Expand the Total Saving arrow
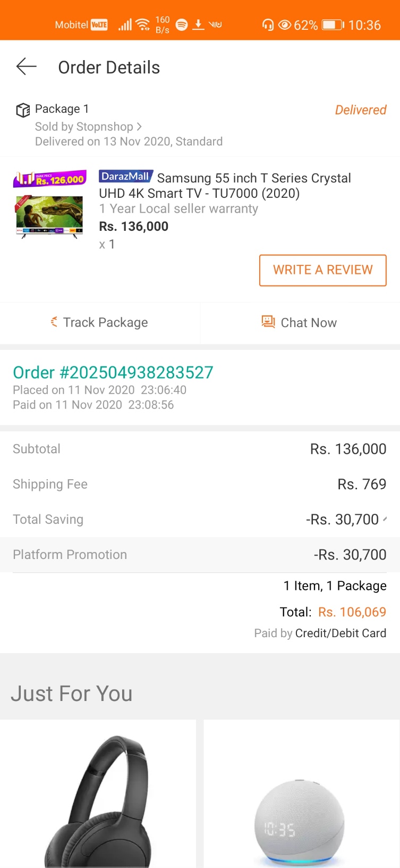 tap(385, 519)
